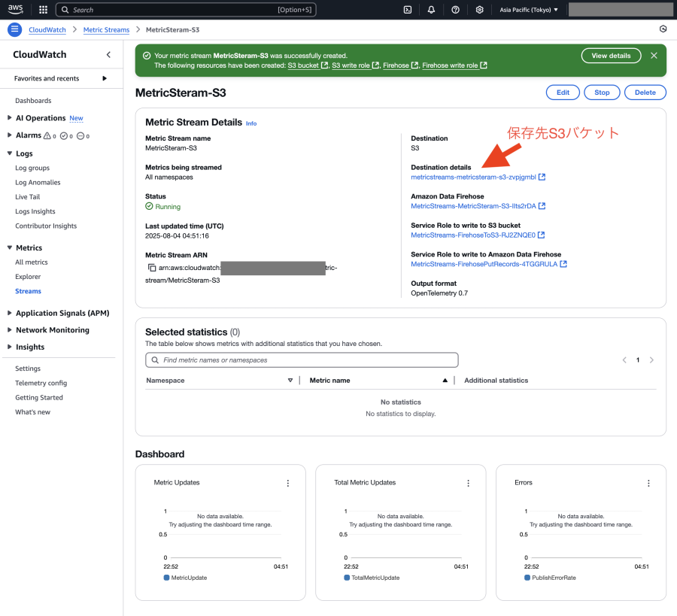The height and width of the screenshot is (616, 677).
Task: Expand Alarms section
Action: [10, 135]
